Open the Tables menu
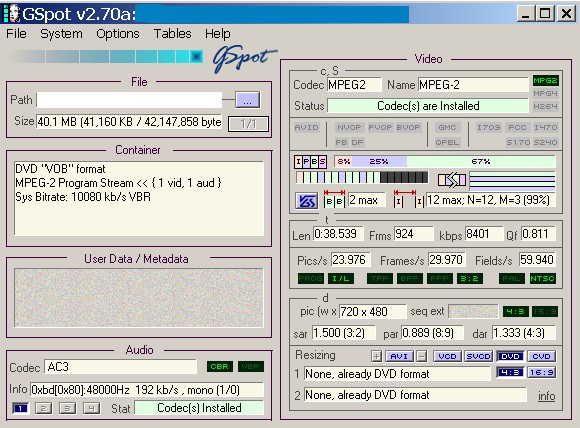580x428 pixels. click(172, 34)
